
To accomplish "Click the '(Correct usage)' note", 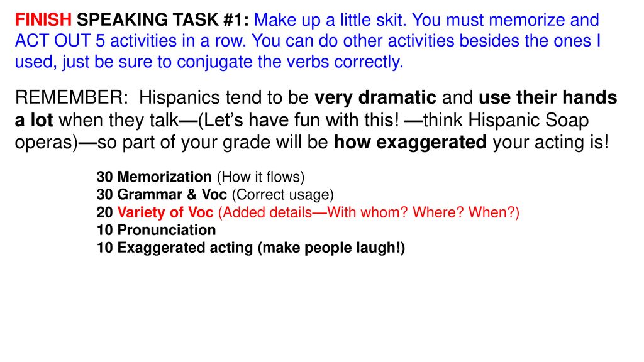I will pos(282,195).
